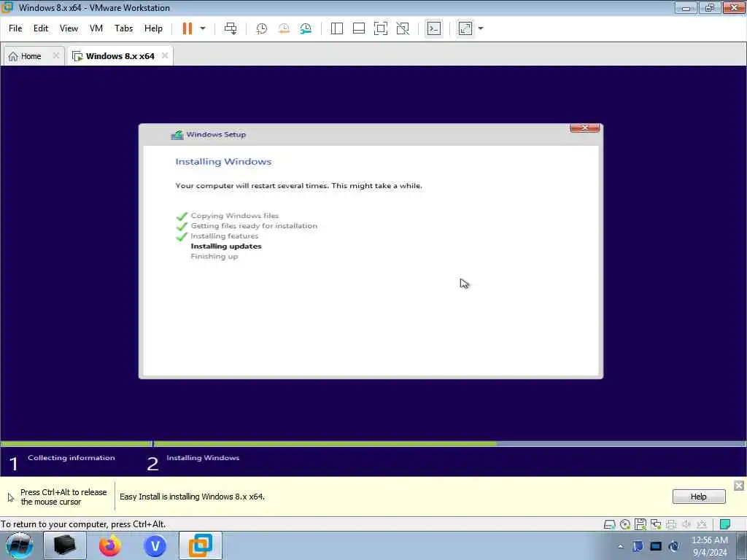Viewport: 747px width, 560px height.
Task: Click the USB device status icon
Action: pyautogui.click(x=702, y=525)
